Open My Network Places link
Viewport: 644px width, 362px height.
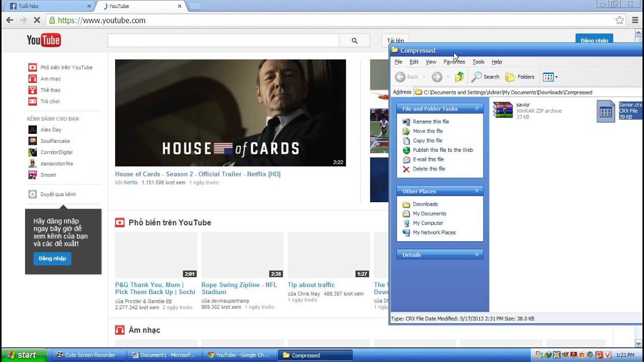point(434,233)
